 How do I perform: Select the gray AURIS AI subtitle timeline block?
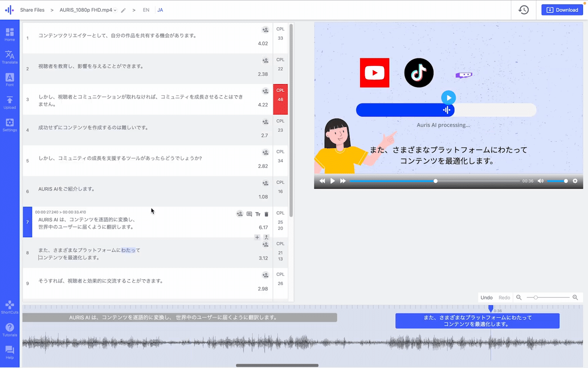[180, 317]
